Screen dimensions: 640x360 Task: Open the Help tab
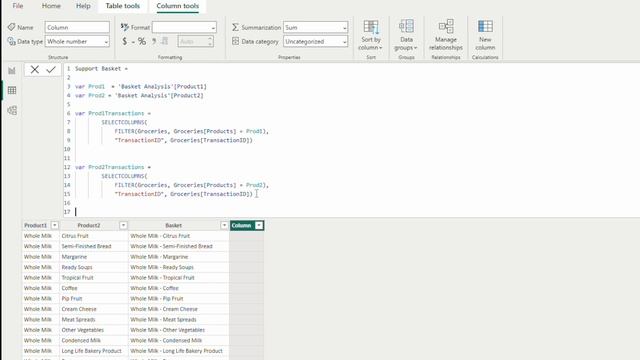(83, 6)
